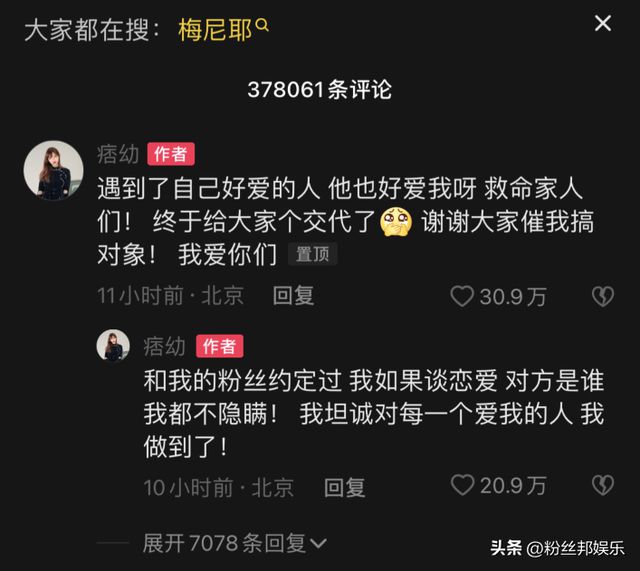Dislike the reply comment via broken heart

click(603, 485)
